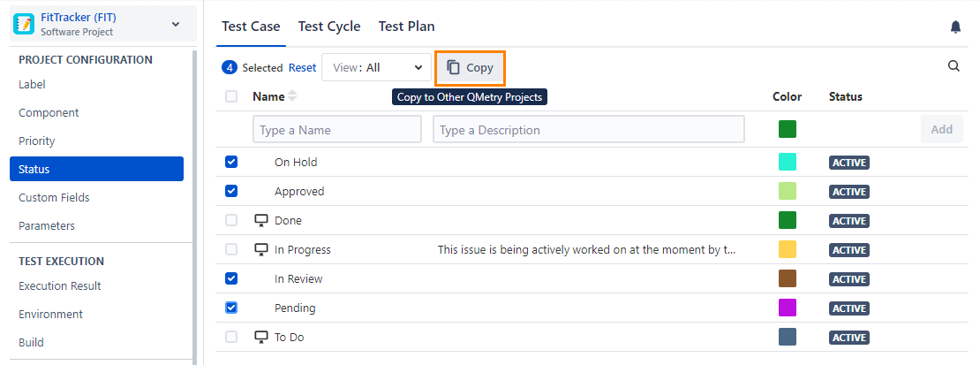The image size is (980, 365).
Task: Click the sidebar vertical scrollbar
Action: click(x=193, y=207)
